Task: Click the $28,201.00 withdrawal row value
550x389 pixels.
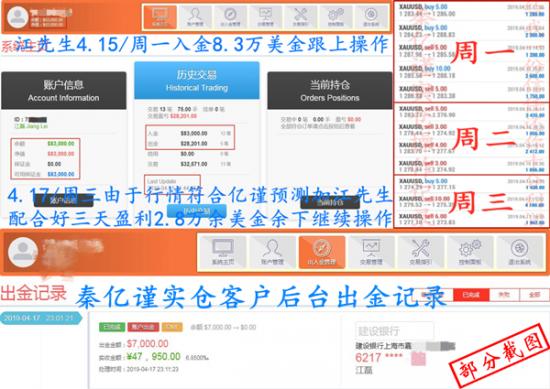Action: pos(194,143)
